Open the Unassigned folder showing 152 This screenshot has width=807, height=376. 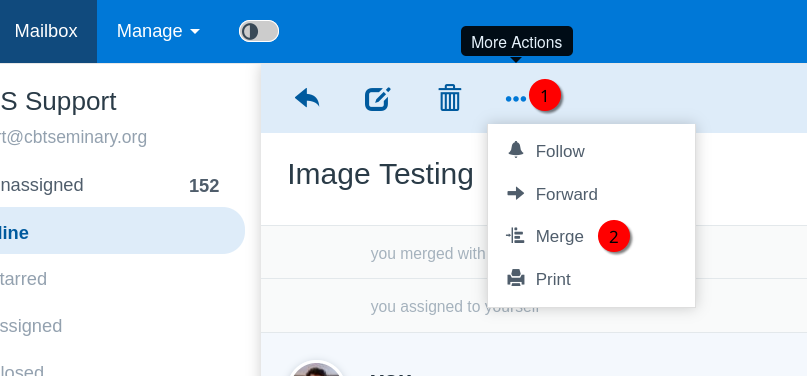[x=121, y=185]
